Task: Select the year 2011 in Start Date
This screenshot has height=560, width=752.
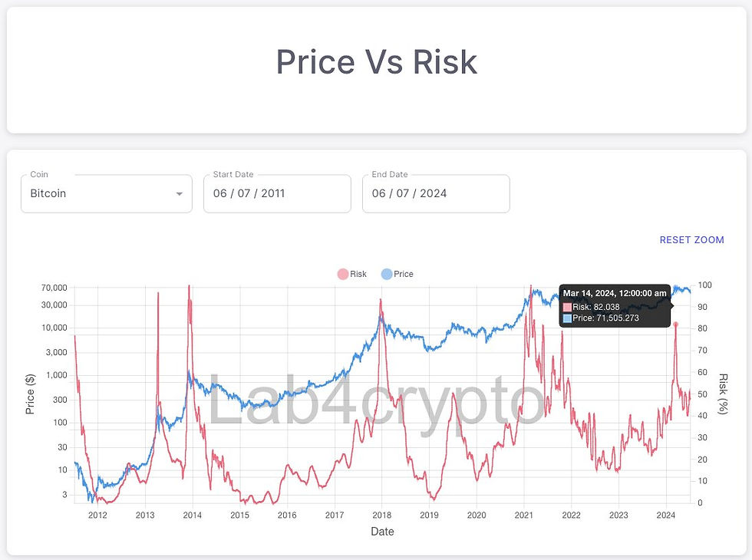Action: (x=272, y=194)
